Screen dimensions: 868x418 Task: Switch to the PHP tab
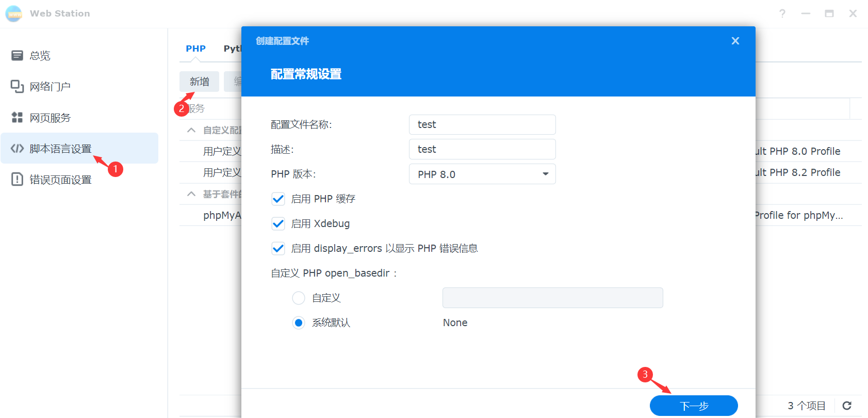tap(195, 49)
